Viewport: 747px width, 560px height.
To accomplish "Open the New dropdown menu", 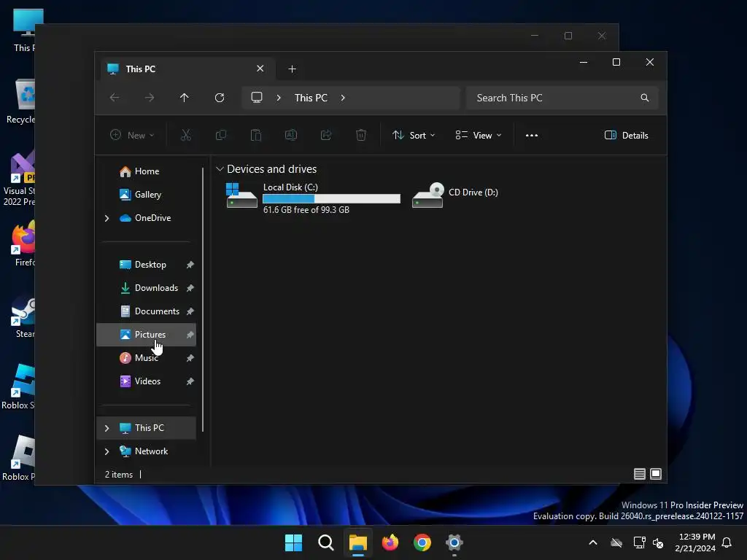I will pos(132,135).
